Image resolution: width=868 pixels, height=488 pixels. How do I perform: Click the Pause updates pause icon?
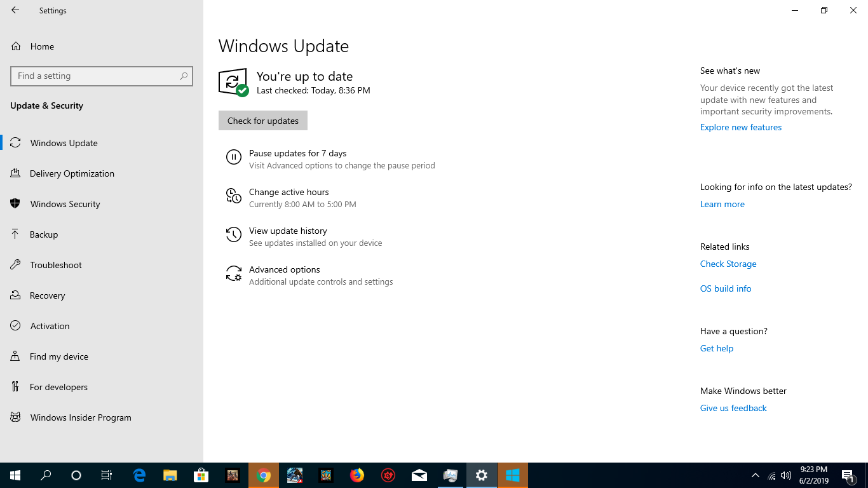tap(234, 157)
